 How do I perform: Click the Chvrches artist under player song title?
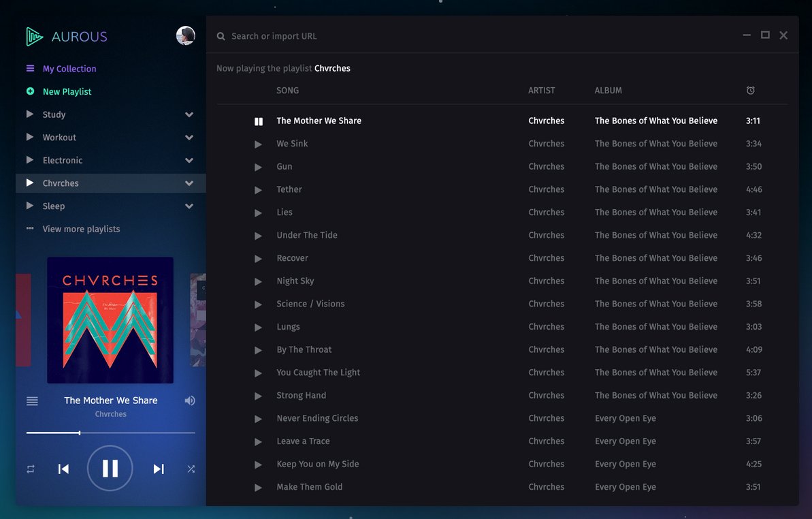(x=110, y=414)
